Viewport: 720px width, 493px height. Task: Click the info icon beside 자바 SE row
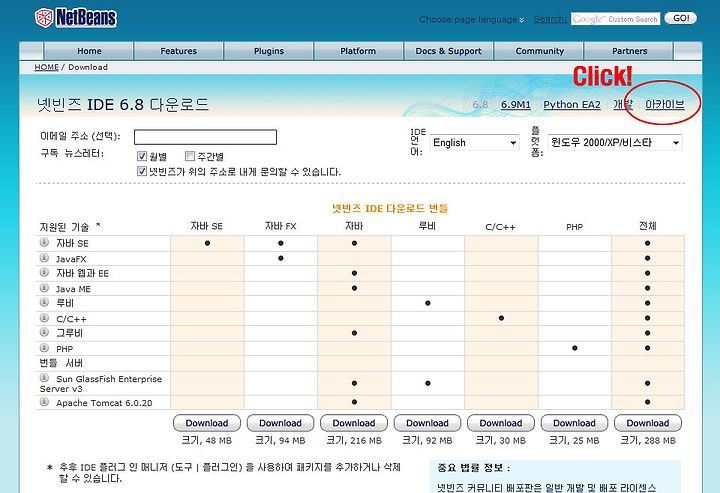coord(44,242)
